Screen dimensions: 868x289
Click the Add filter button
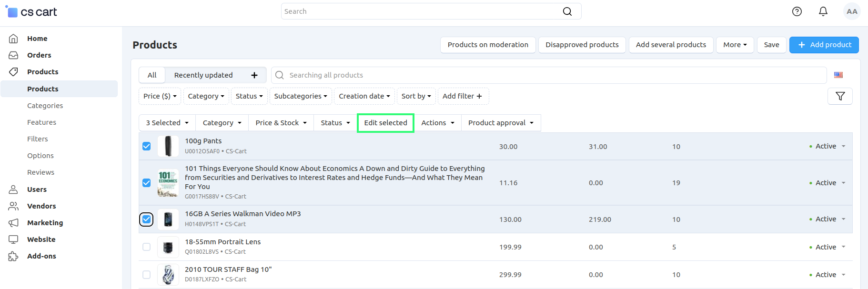[463, 96]
